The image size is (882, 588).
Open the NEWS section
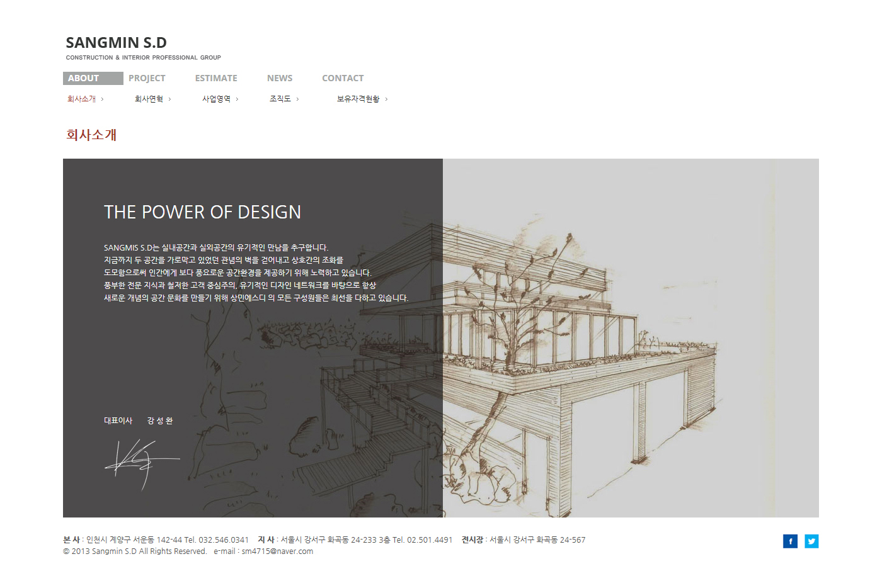280,78
